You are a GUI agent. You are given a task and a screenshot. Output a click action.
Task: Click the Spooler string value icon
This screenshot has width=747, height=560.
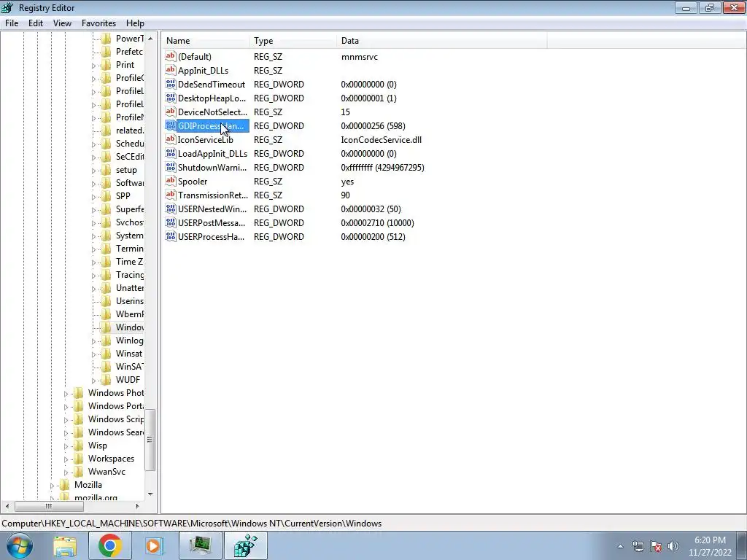[x=171, y=181]
